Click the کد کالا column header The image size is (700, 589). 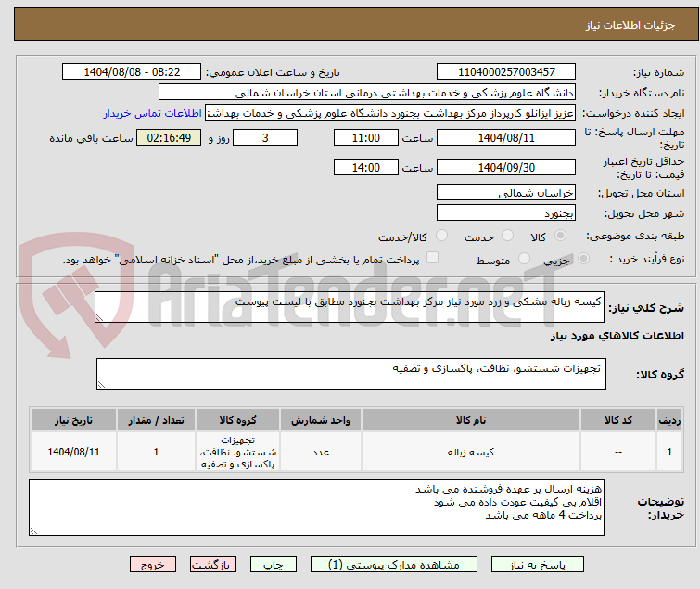pyautogui.click(x=617, y=420)
